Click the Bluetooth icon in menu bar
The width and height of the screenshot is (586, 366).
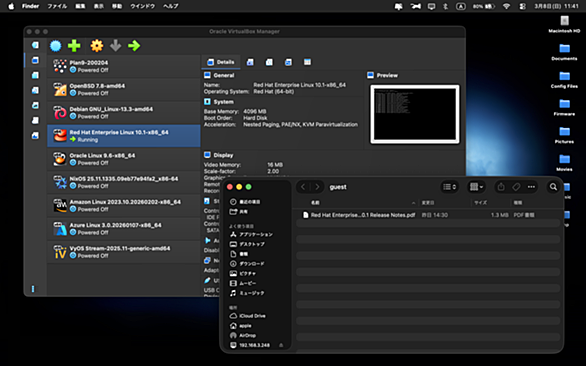[x=445, y=6]
